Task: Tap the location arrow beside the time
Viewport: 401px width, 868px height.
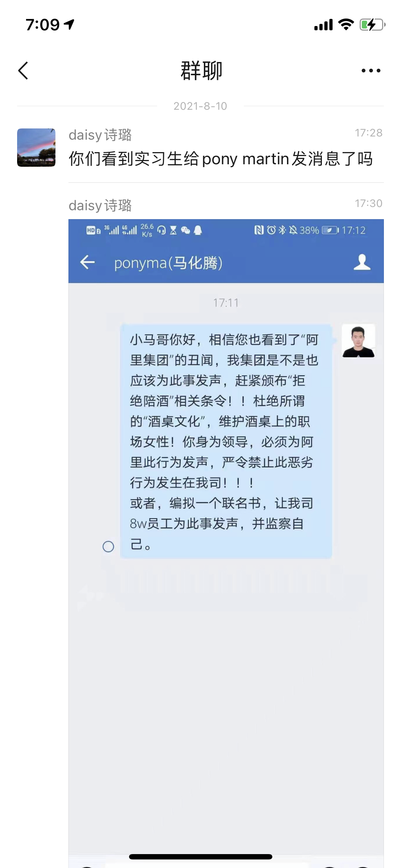Action: coord(69,24)
